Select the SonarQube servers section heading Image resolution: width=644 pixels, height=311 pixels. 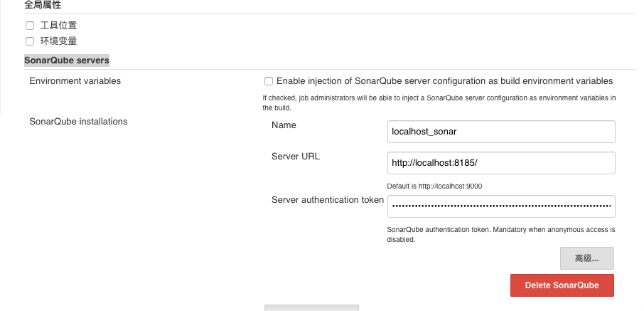(x=67, y=60)
